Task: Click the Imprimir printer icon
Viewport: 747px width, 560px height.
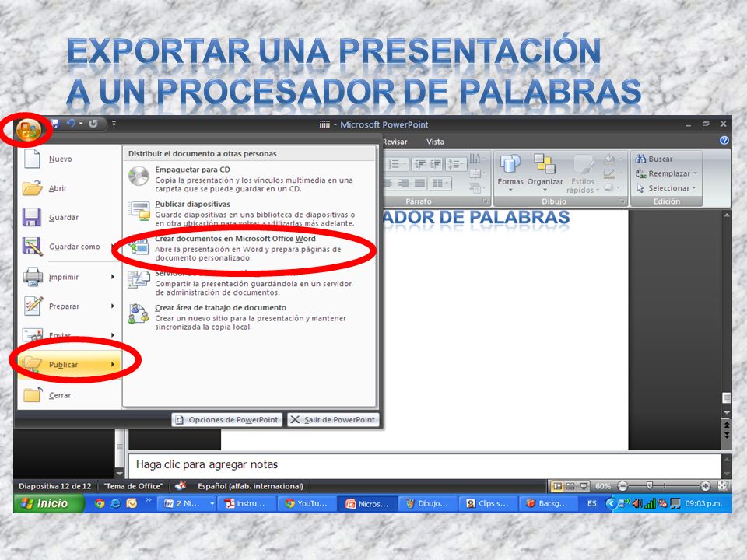Action: tap(33, 277)
